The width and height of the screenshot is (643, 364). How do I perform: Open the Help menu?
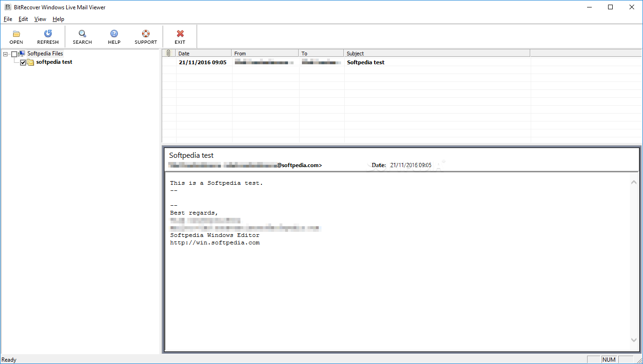[x=58, y=19]
